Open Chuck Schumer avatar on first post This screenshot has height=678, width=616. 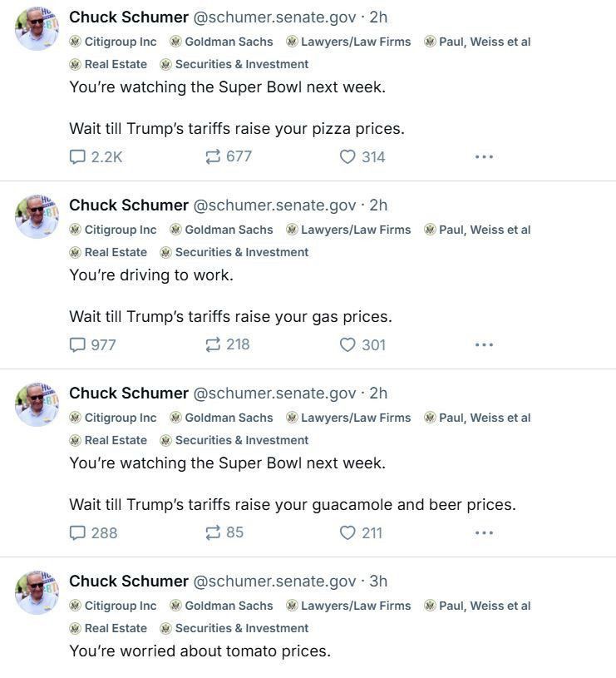click(37, 28)
